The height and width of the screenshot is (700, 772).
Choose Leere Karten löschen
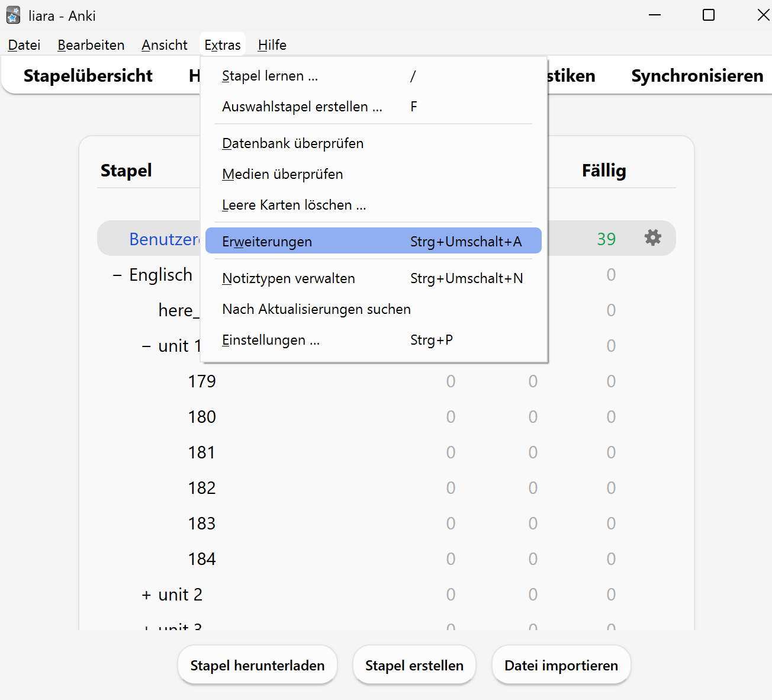374,205
